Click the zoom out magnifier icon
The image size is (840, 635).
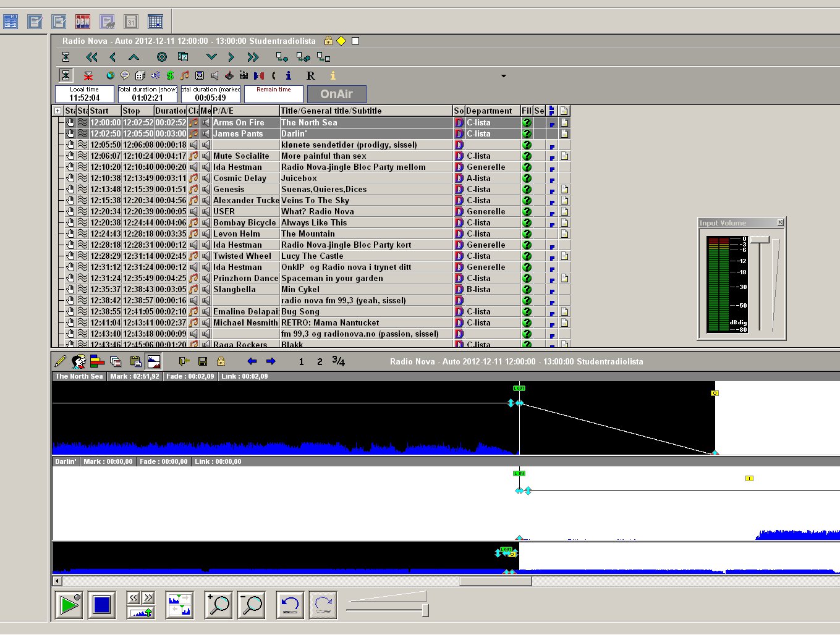251,605
